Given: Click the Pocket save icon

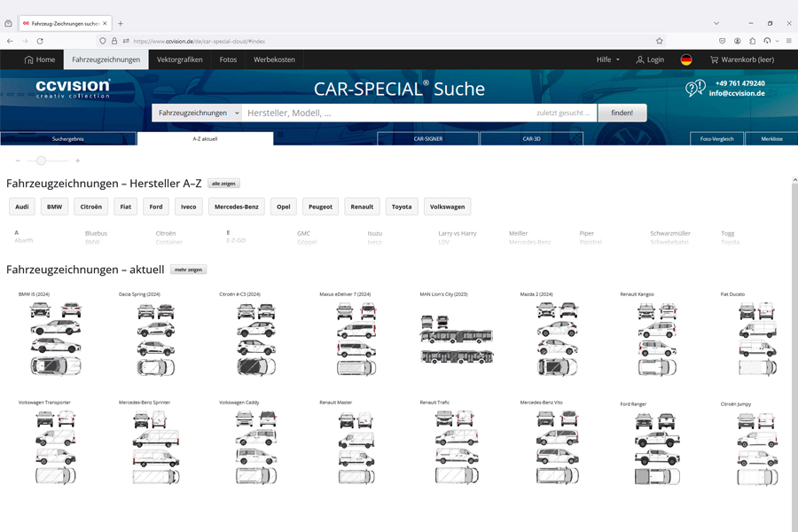Looking at the screenshot, I should (x=722, y=41).
